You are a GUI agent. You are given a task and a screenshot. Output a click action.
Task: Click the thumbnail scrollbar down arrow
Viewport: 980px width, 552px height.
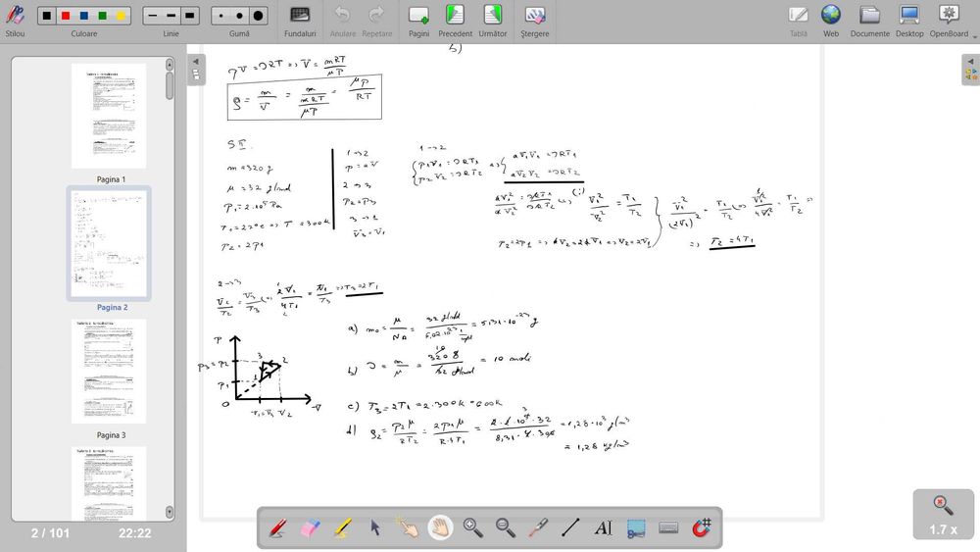(x=170, y=512)
